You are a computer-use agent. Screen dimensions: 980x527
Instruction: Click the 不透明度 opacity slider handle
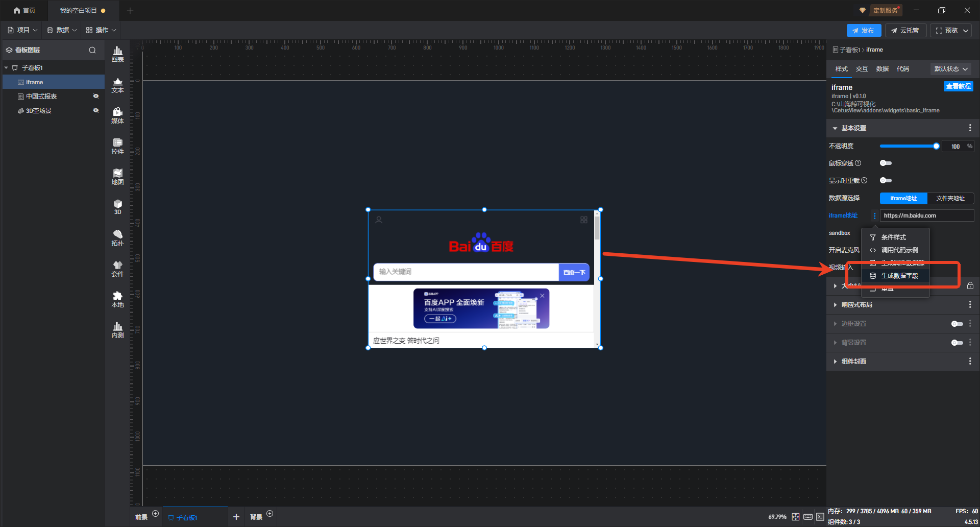pyautogui.click(x=936, y=146)
